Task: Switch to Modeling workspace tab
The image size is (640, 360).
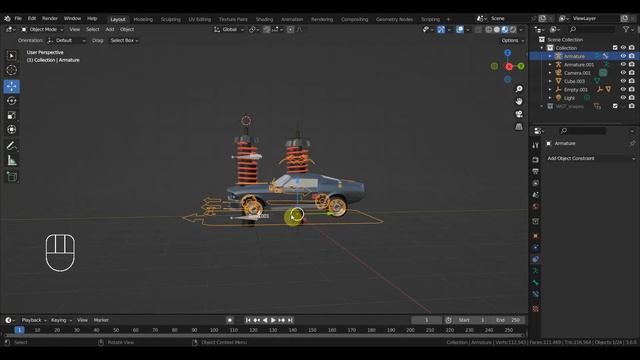Action: point(143,19)
